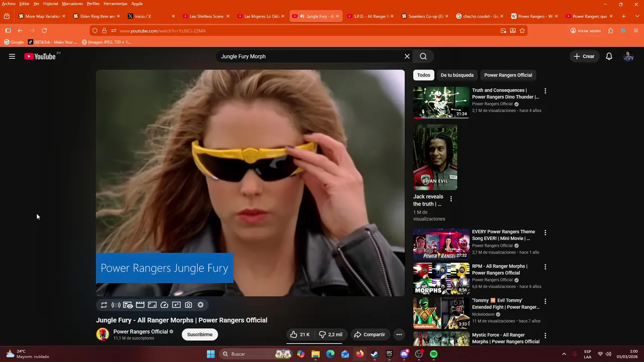Toggle the screen-frame view icon below the video
The height and width of the screenshot is (362, 644).
(152, 305)
